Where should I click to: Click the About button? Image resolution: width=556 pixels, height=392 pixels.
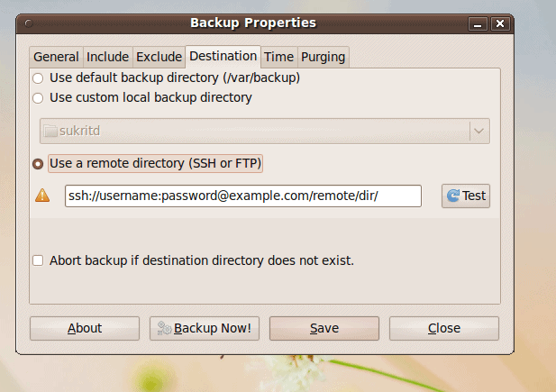click(x=85, y=328)
